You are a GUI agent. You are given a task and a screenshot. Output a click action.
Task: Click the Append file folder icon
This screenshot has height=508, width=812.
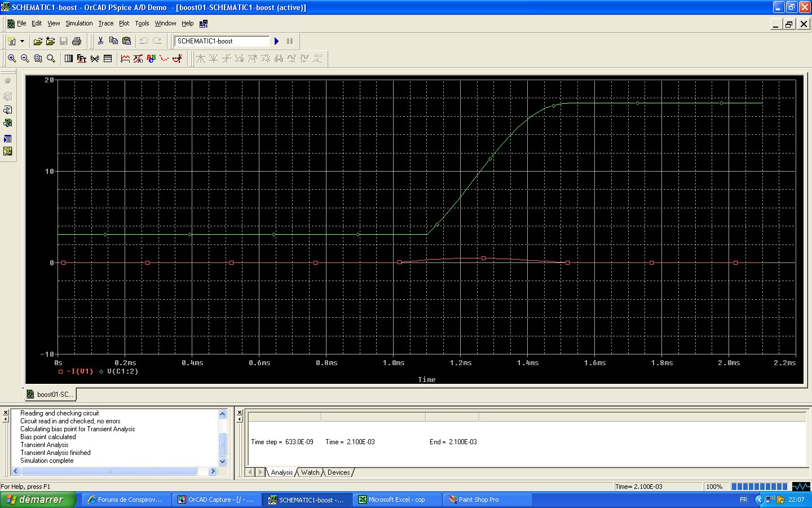pos(51,41)
